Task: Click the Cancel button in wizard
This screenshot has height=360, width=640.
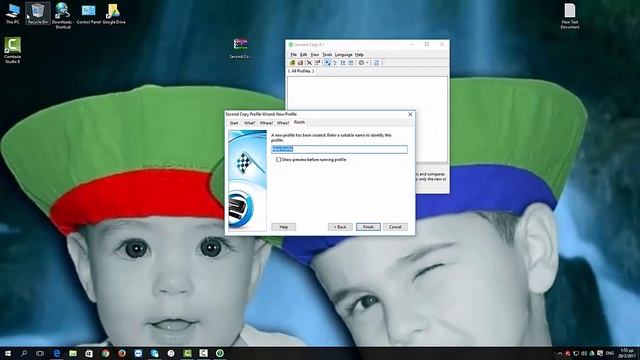Action: 395,227
